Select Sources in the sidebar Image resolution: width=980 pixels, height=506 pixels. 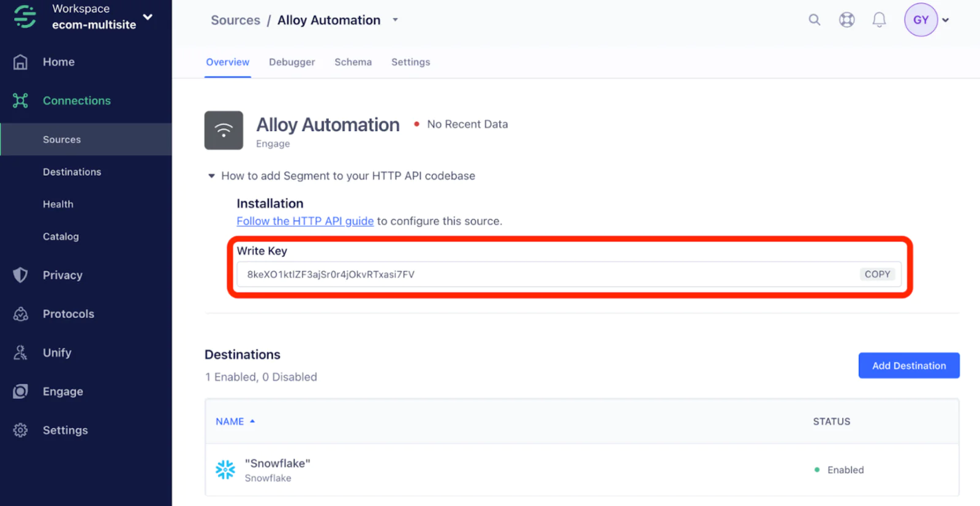[86, 140]
